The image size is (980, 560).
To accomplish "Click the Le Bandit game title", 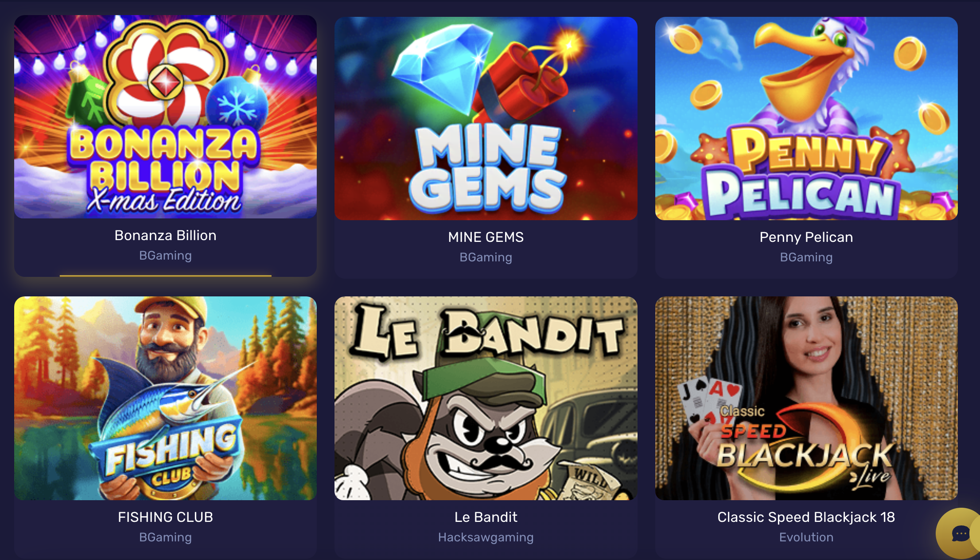I will click(x=486, y=517).
